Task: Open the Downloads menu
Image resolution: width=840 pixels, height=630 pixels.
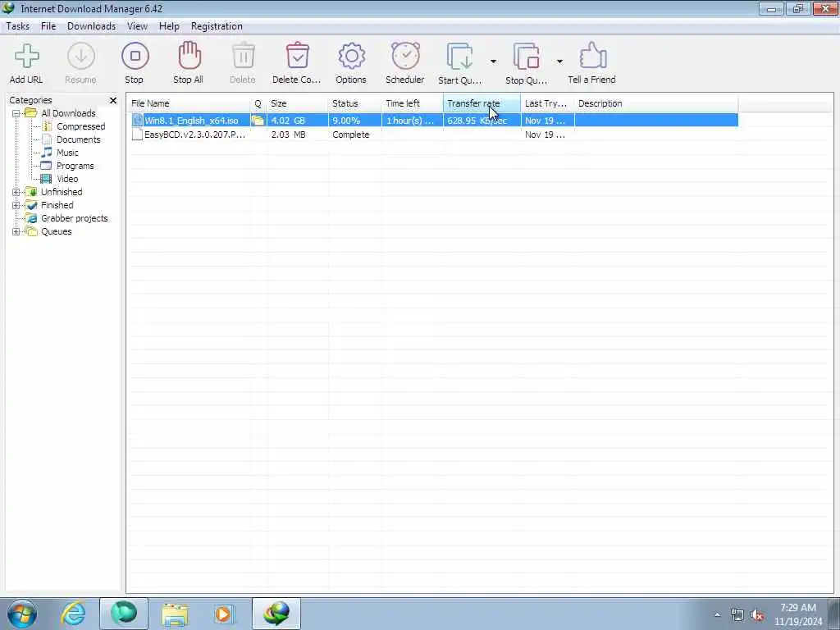Action: (x=91, y=26)
